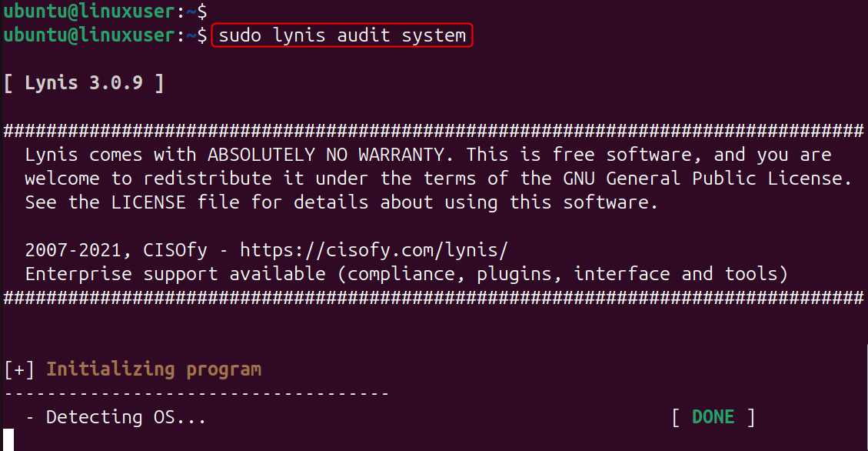
Task: Click the upper row of hash characters
Action: 434,131
